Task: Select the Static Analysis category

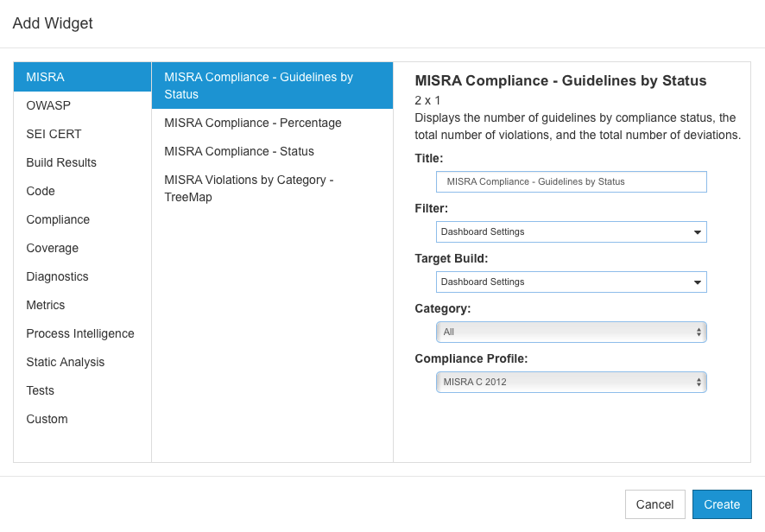Action: click(82, 362)
